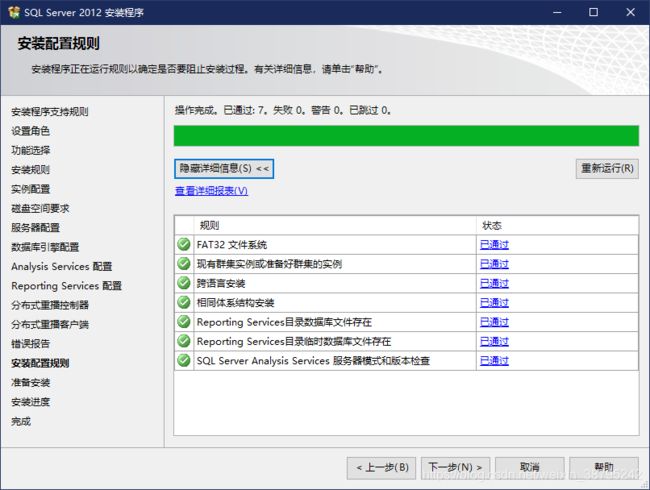The width and height of the screenshot is (650, 490).
Task: Select 安装配置规则 current step in sidebar
Action: 40,363
